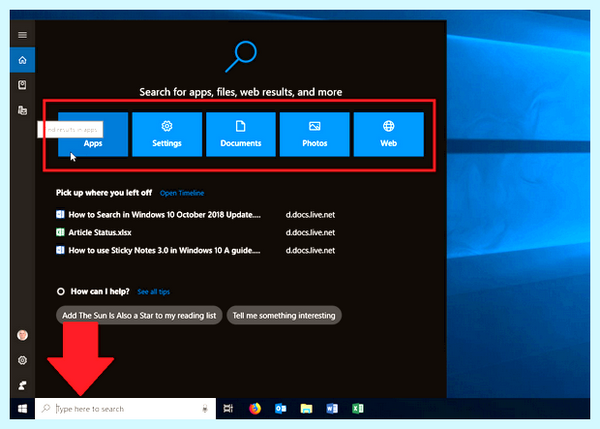Click the Type here to search box
Screen dimensions: 600x429
[125, 409]
